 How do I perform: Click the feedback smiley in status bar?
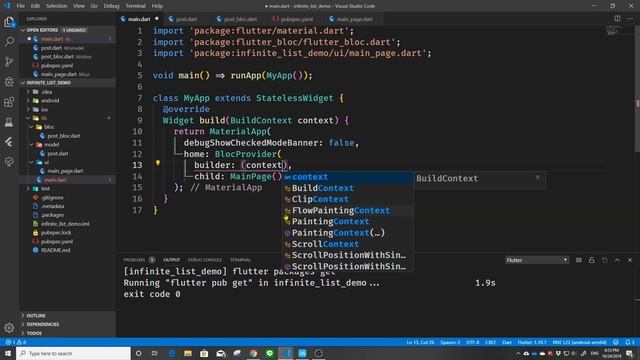[x=616, y=342]
